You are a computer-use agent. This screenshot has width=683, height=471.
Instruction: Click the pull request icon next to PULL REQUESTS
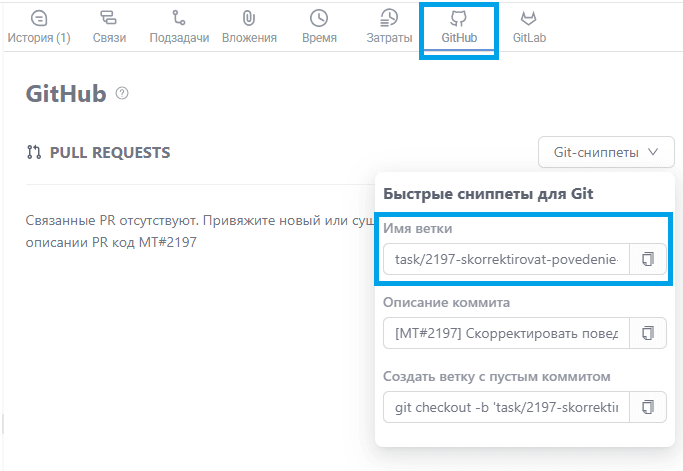(34, 152)
